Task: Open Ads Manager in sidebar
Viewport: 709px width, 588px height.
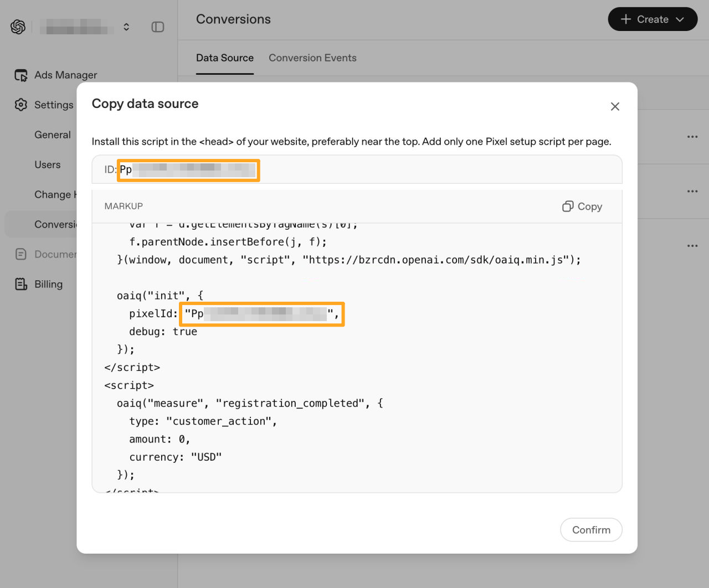Action: pos(65,75)
